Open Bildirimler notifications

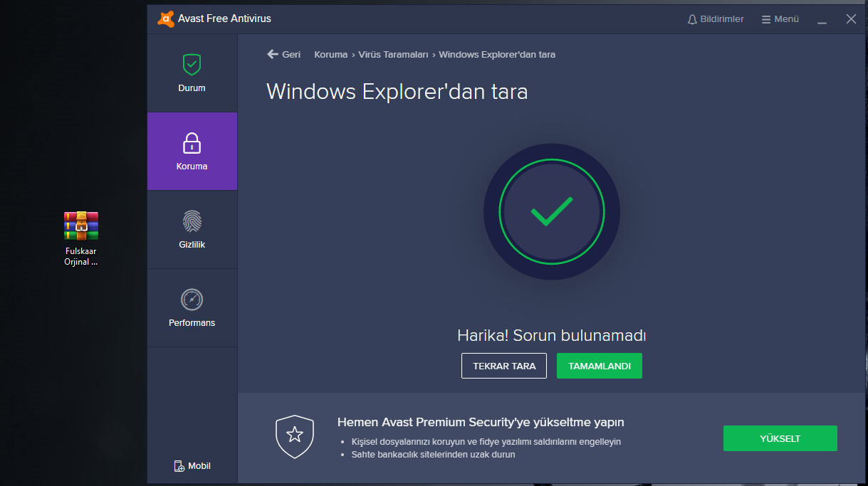pos(716,19)
